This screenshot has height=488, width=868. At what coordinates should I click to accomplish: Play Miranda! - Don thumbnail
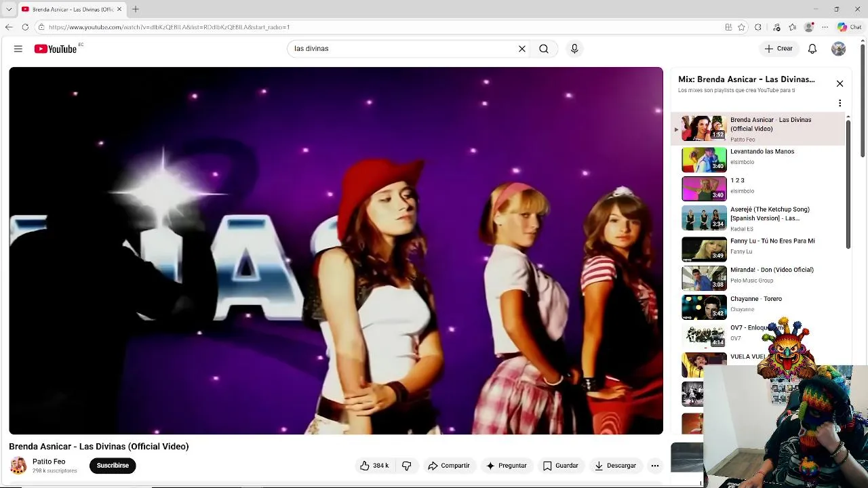click(704, 278)
